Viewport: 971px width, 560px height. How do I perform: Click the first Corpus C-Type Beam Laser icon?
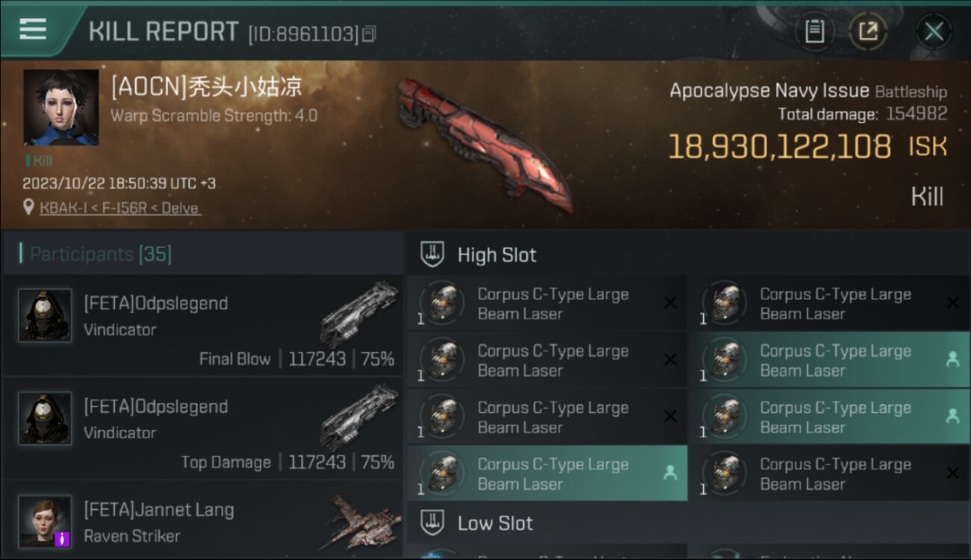[442, 303]
